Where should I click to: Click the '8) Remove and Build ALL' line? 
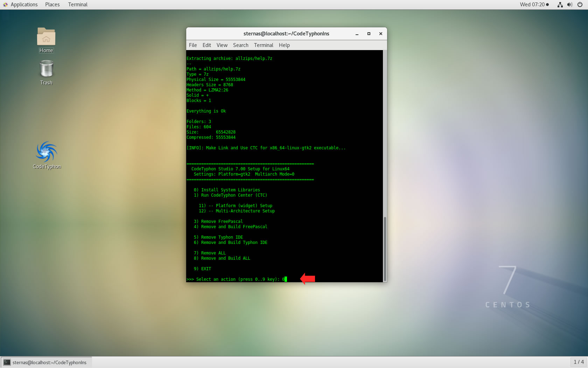(222, 258)
